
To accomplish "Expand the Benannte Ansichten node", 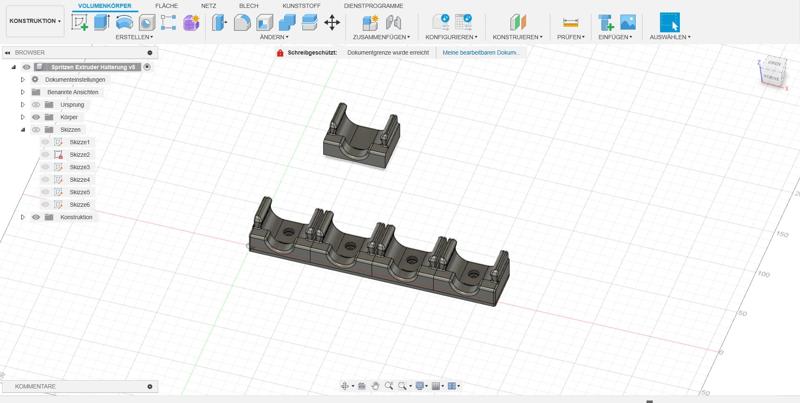I will click(x=22, y=92).
